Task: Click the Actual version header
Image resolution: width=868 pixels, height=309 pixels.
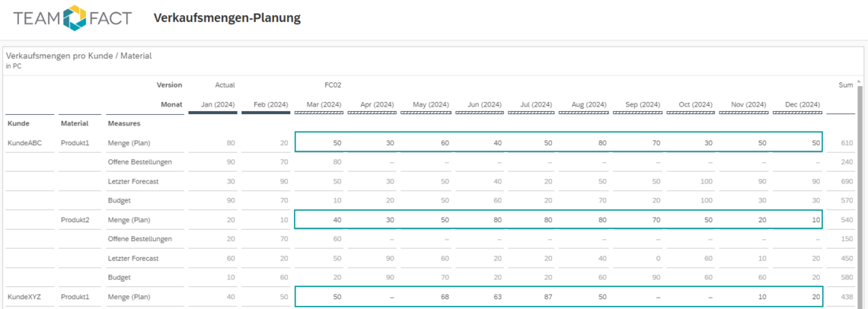Action: [225, 85]
